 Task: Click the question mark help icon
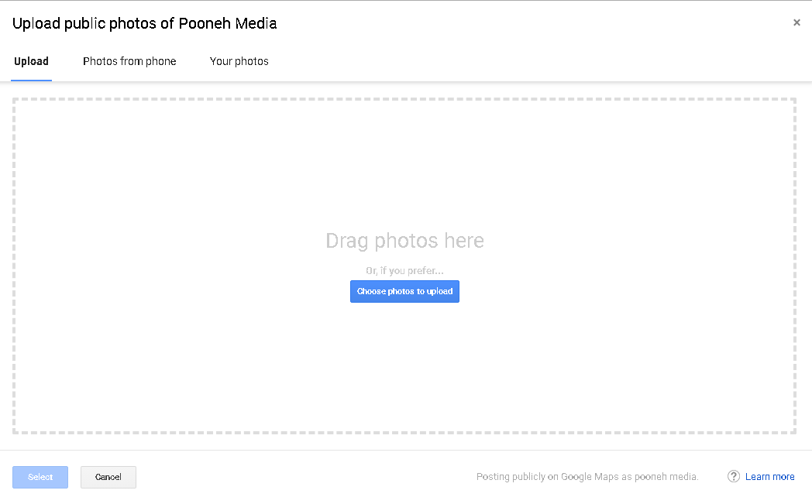tap(734, 476)
